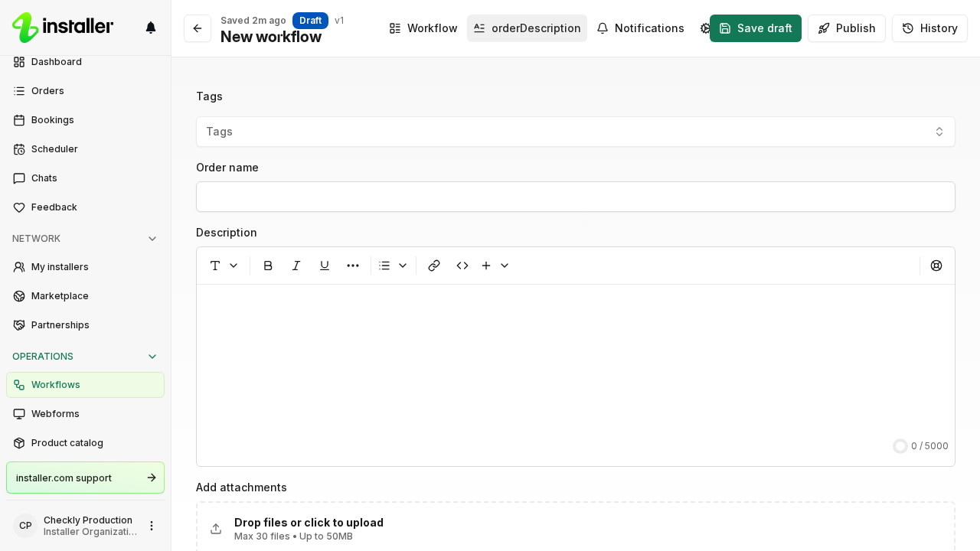The height and width of the screenshot is (551, 980).
Task: Open Scheduler in sidebar
Action: (85, 149)
